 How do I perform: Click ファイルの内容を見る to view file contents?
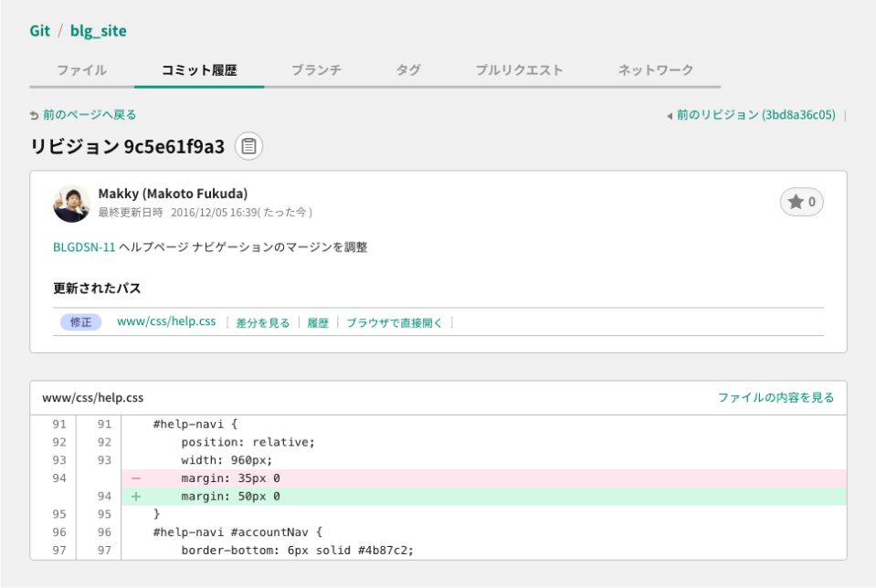(776, 398)
